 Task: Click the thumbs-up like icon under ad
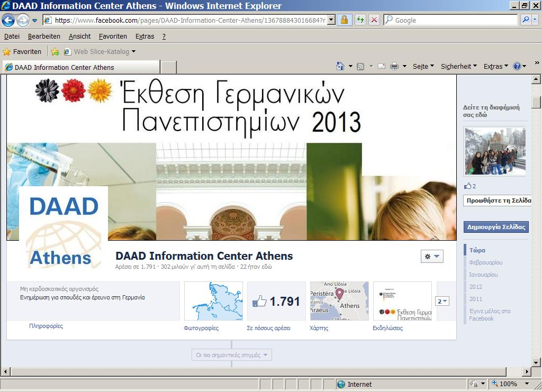(467, 186)
